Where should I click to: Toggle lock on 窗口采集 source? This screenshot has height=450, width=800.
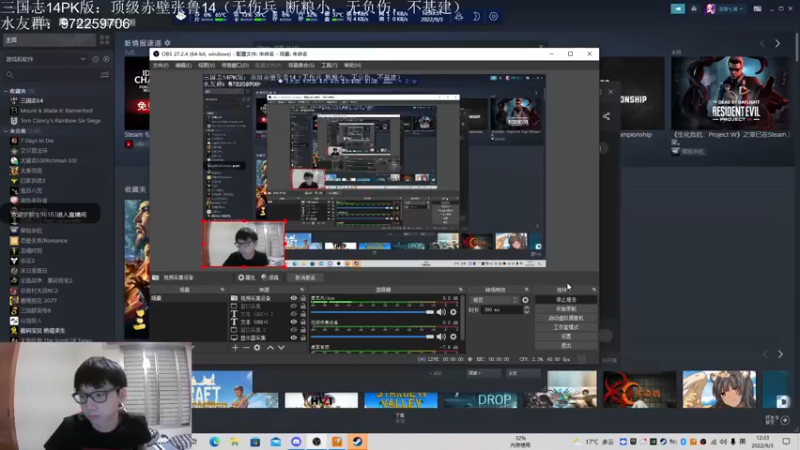coord(303,306)
